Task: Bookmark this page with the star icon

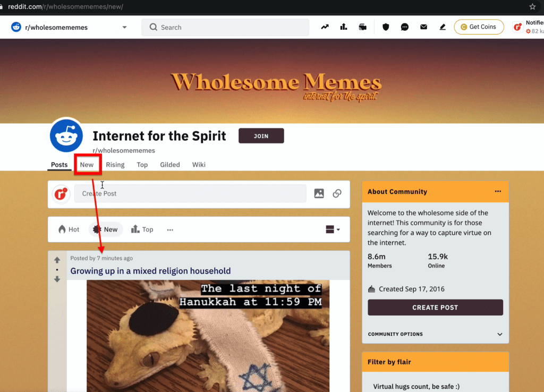Action: (532, 6)
